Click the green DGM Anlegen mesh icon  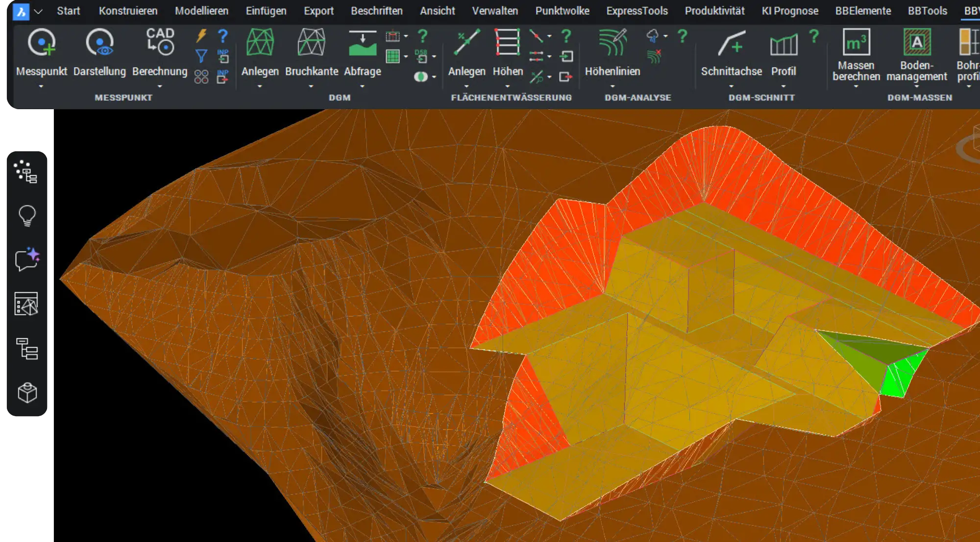(260, 42)
